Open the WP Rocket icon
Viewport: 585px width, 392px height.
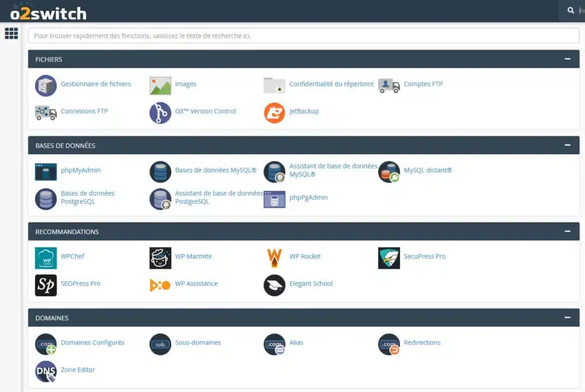275,258
